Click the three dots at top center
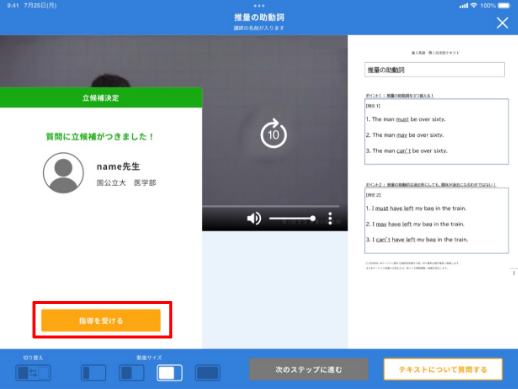The image size is (518, 389). (259, 6)
